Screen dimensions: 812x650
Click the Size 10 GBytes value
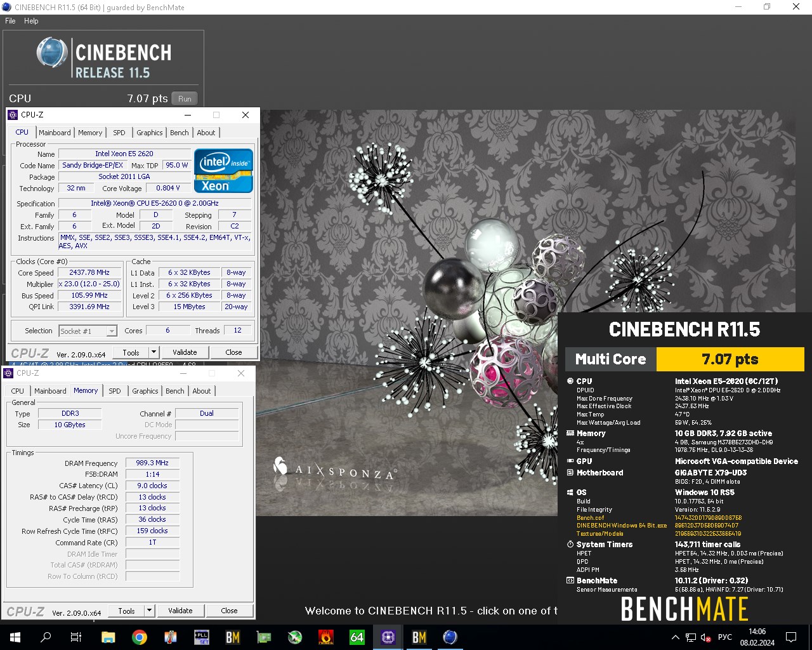tap(70, 425)
